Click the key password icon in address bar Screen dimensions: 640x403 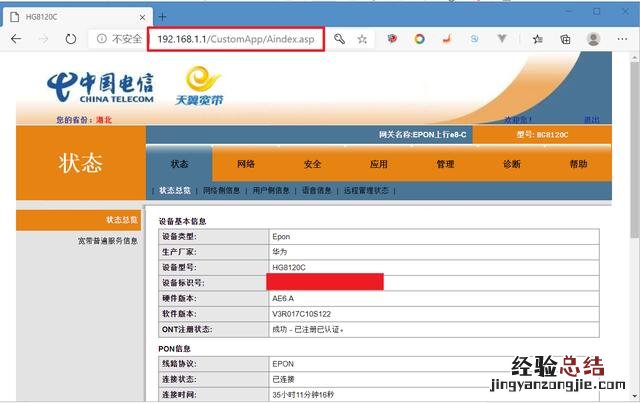coord(340,39)
